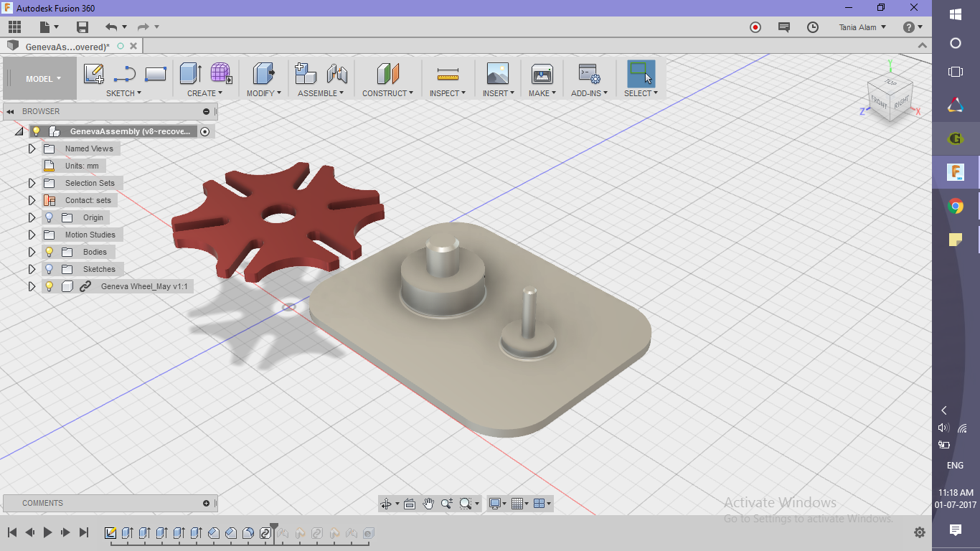Choose the Line sketch tool icon

coord(125,74)
